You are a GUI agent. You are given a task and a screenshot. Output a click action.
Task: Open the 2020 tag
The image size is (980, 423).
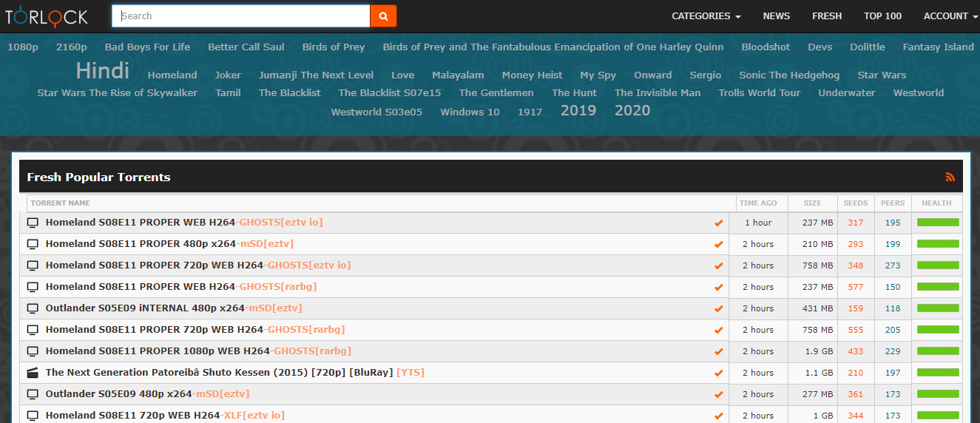click(x=632, y=110)
